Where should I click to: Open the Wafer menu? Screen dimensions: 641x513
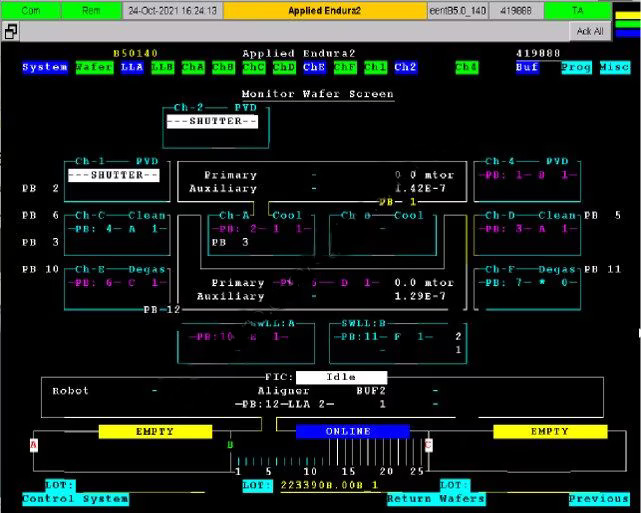click(94, 68)
